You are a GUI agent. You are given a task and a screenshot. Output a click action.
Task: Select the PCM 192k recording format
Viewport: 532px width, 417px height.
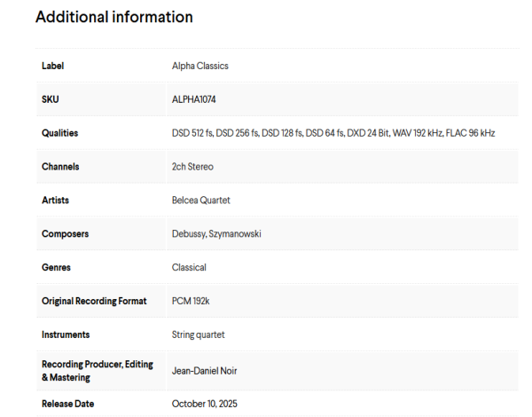click(191, 301)
